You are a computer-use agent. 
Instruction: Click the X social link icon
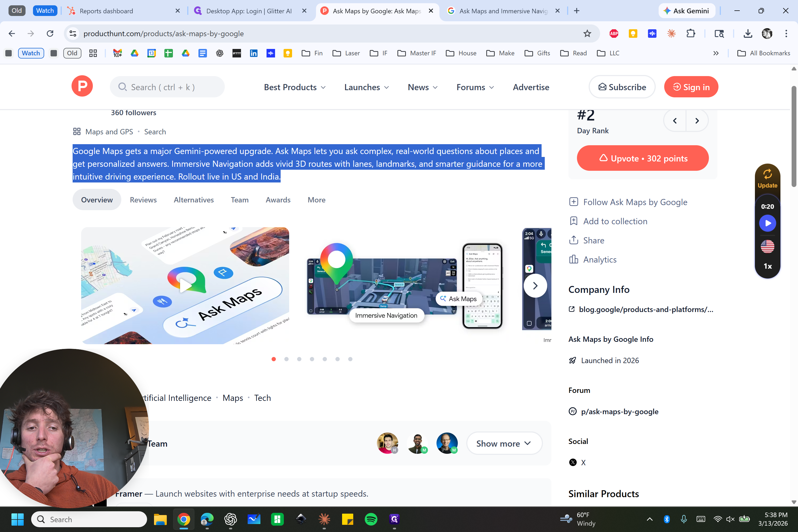[573, 463]
